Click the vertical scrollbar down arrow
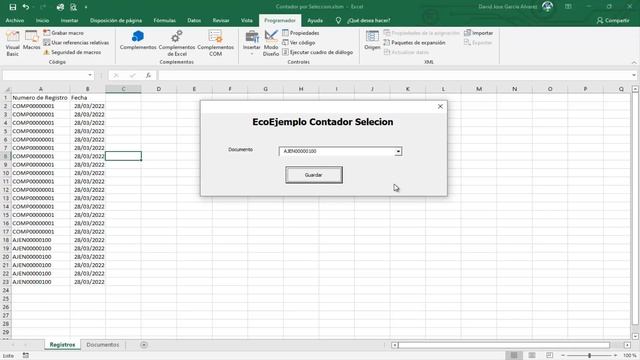The image size is (640, 360). pos(635,336)
